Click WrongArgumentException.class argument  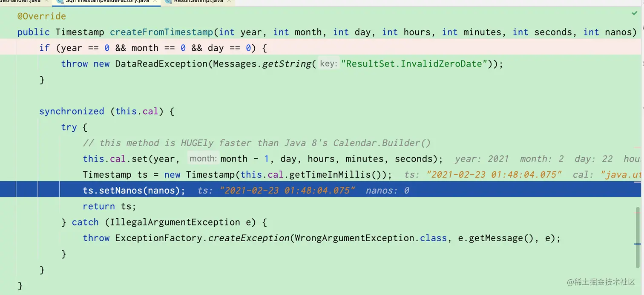[370, 238]
